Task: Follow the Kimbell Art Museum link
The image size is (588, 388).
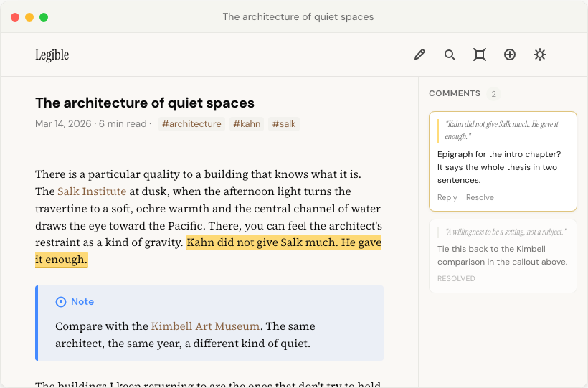Action: click(x=205, y=326)
